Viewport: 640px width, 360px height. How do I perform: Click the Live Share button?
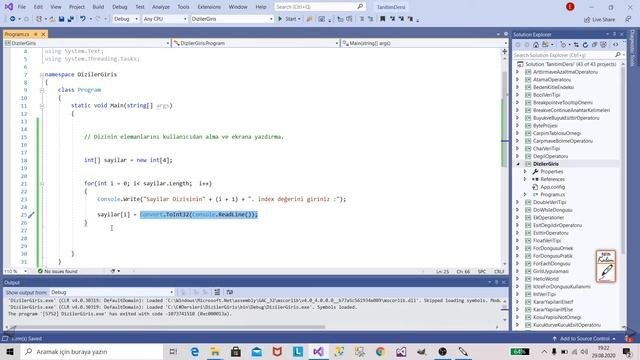point(599,19)
